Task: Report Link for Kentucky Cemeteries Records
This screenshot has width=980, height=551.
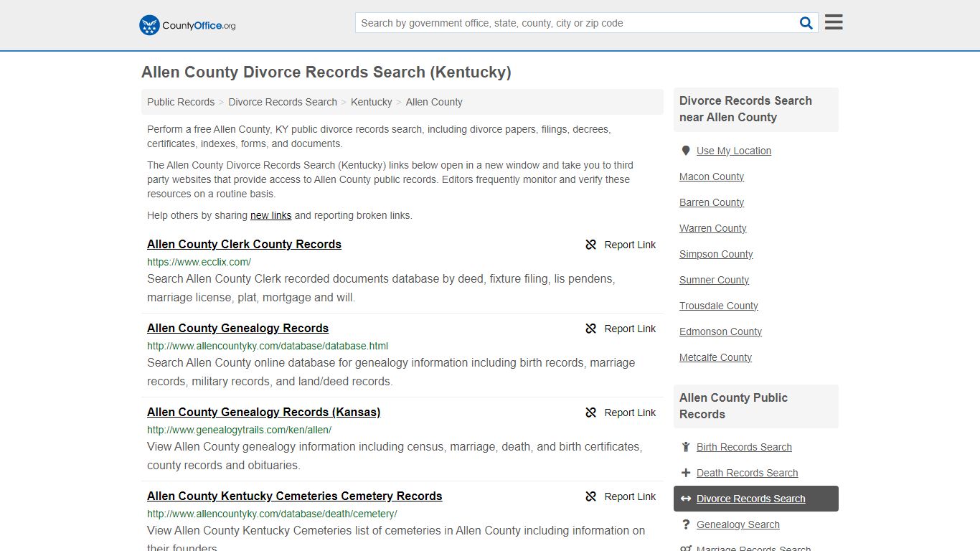Action: pyautogui.click(x=630, y=496)
